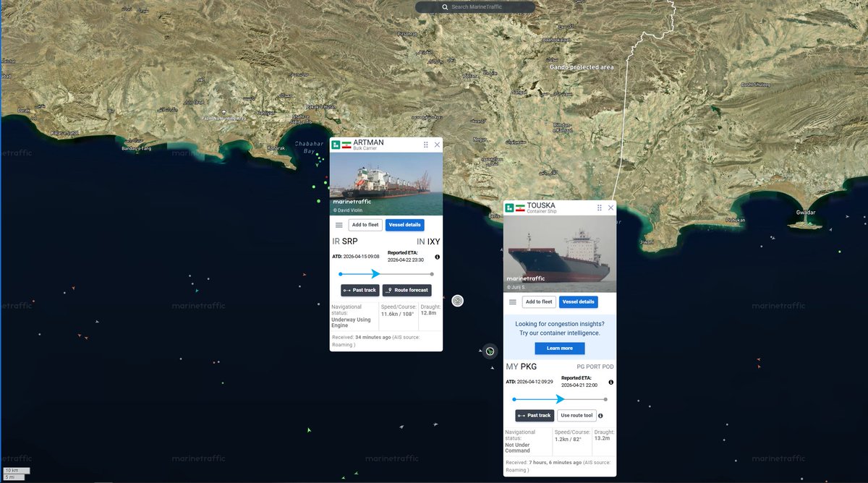Grab the drag handle on ARTMAN card

coord(425,145)
